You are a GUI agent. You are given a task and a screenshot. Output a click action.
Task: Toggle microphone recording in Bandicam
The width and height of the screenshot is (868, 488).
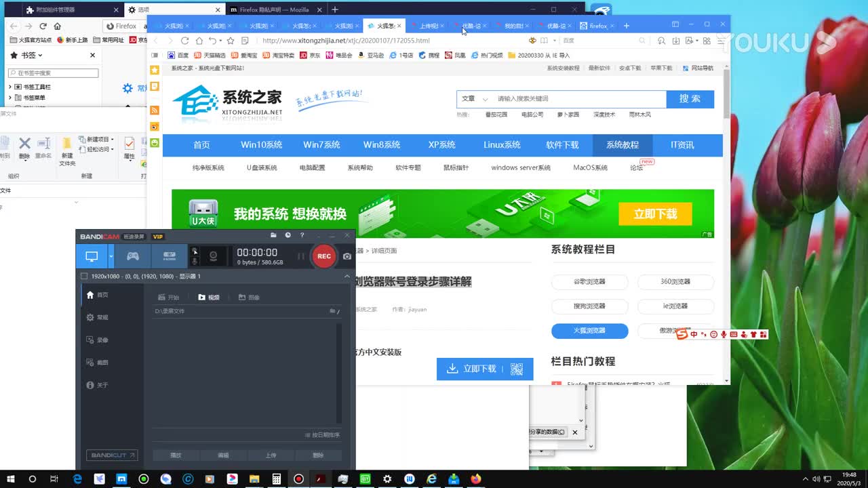(x=195, y=261)
